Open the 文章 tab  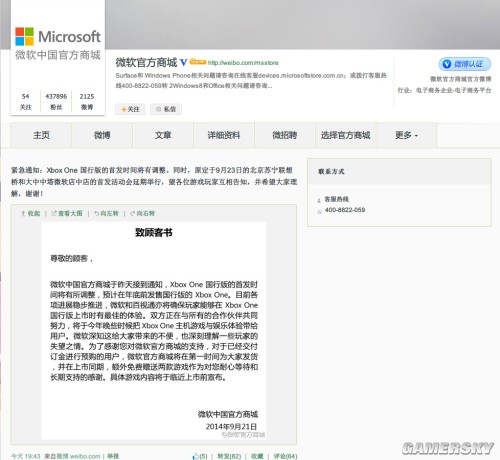pos(163,135)
